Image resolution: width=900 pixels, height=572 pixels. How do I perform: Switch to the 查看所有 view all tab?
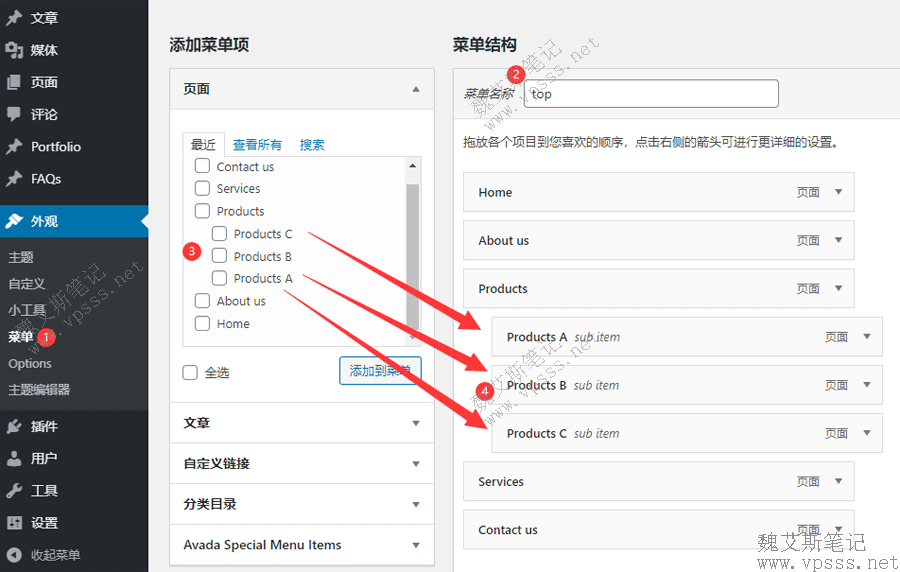tap(257, 145)
